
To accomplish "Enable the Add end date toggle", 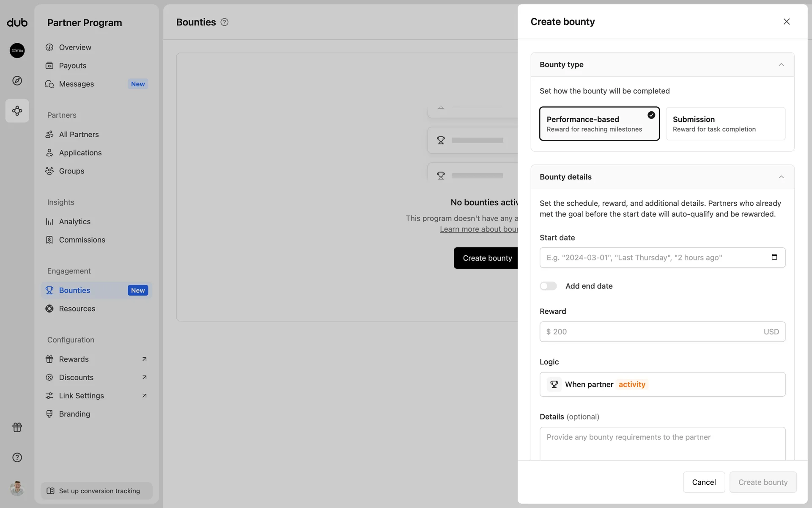I will pos(548,286).
